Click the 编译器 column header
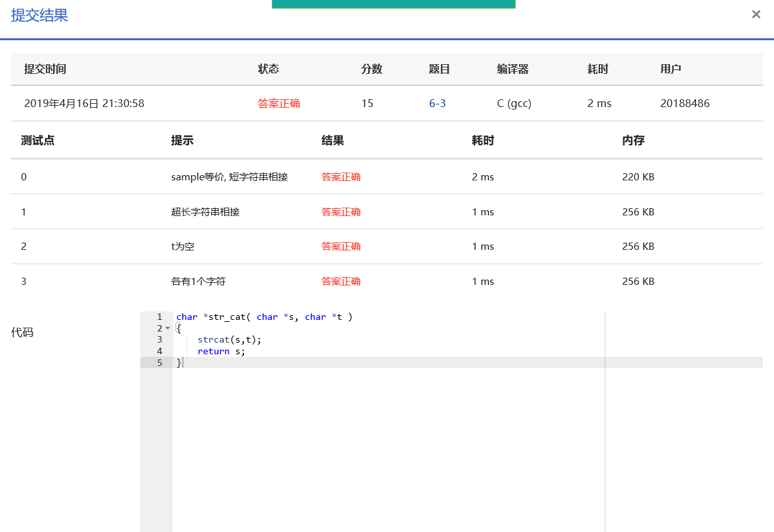Viewport: 774px width, 532px height. 512,69
